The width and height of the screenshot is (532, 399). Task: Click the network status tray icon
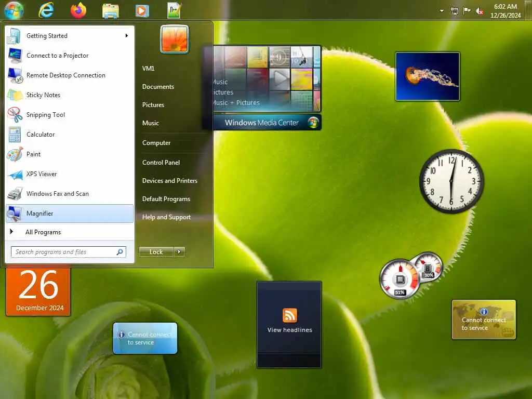(x=455, y=11)
